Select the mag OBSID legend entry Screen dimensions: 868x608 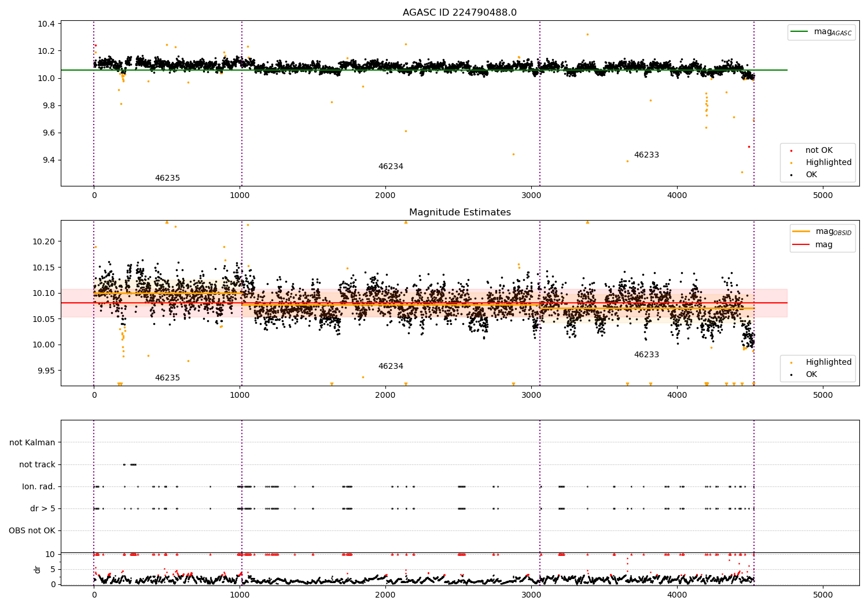(x=822, y=232)
